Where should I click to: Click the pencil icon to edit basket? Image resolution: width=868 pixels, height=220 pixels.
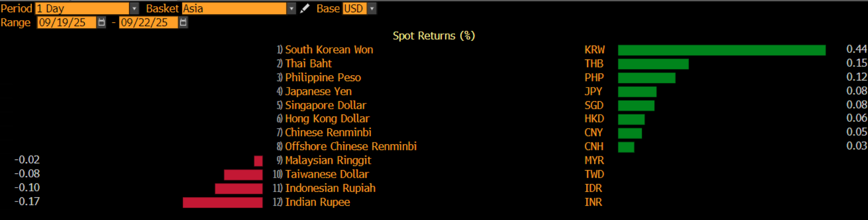point(305,8)
